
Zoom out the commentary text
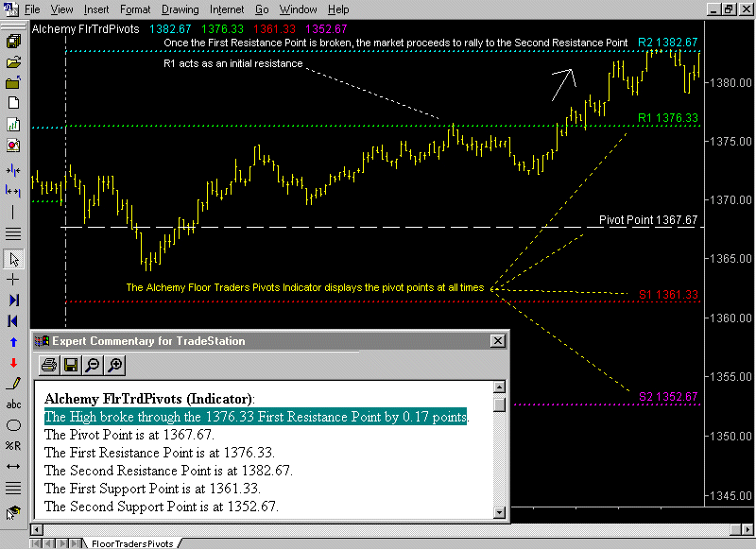click(x=93, y=365)
